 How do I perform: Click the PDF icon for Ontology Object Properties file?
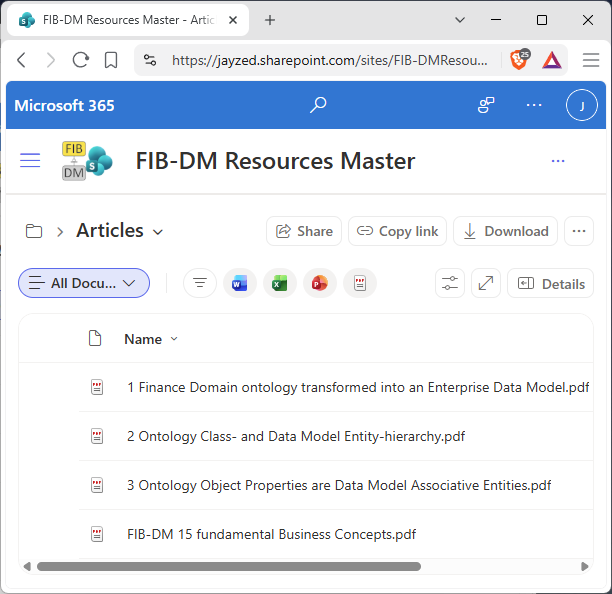97,485
